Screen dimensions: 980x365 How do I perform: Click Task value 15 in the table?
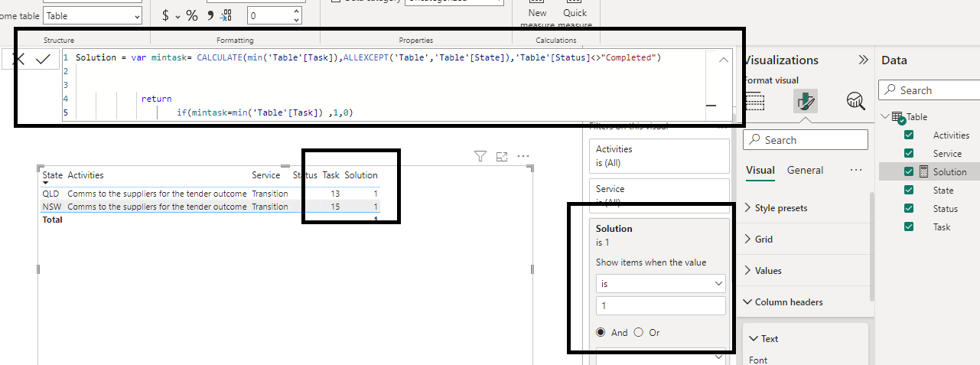[x=335, y=207]
